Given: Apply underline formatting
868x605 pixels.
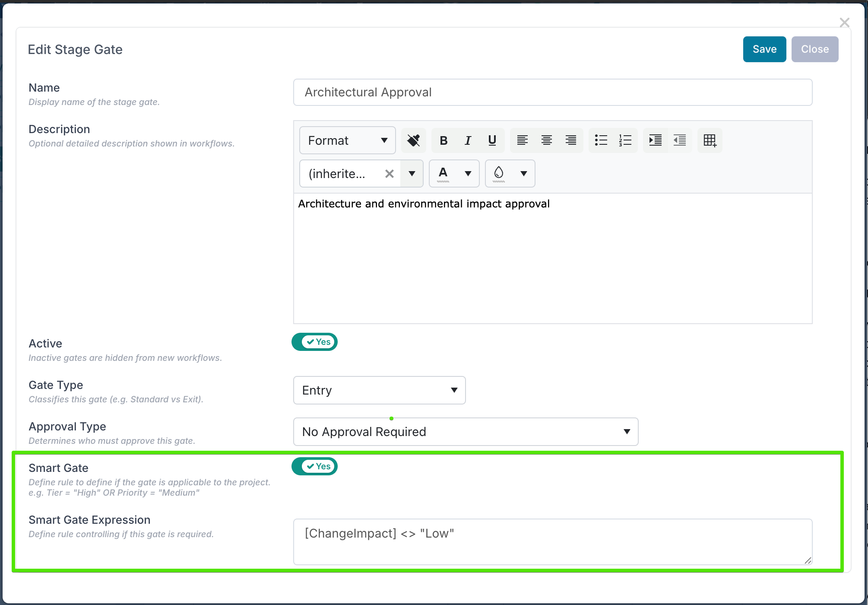Looking at the screenshot, I should pos(492,140).
